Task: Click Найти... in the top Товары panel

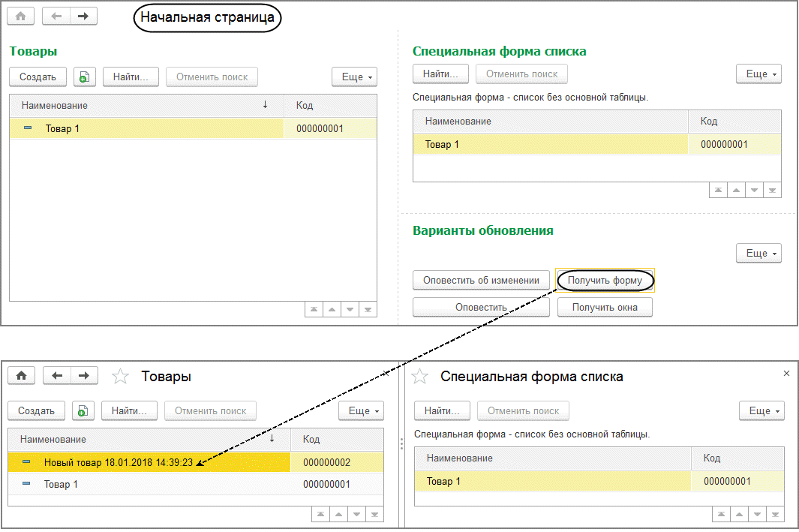Action: point(131,77)
